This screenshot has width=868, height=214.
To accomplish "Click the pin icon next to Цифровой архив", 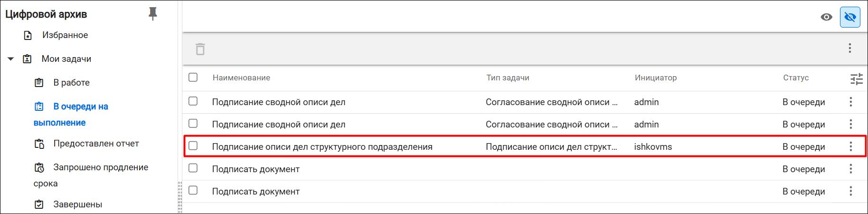I will click(152, 14).
